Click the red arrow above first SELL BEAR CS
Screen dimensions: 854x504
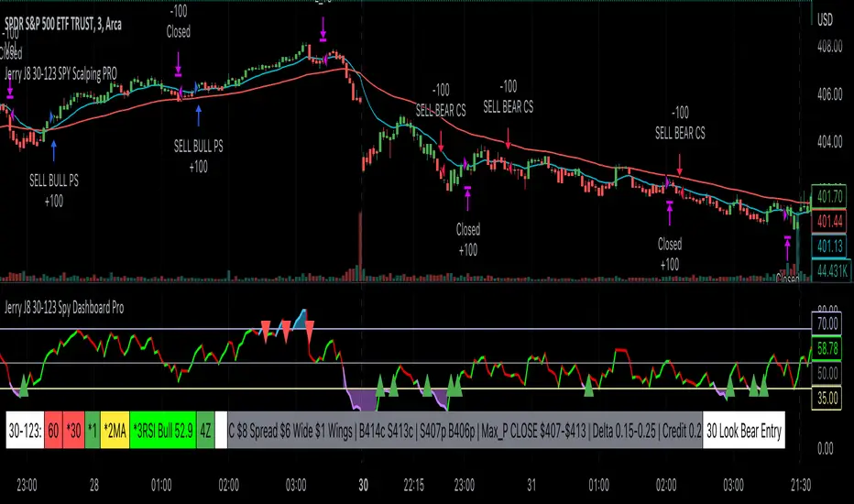click(441, 140)
